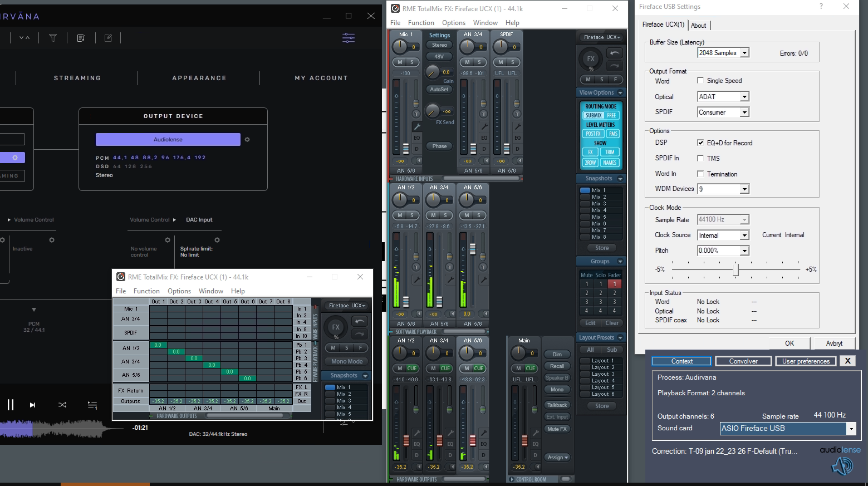Click the Audiolense speaker logo icon
This screenshot has height=486, width=868.
pos(842,465)
